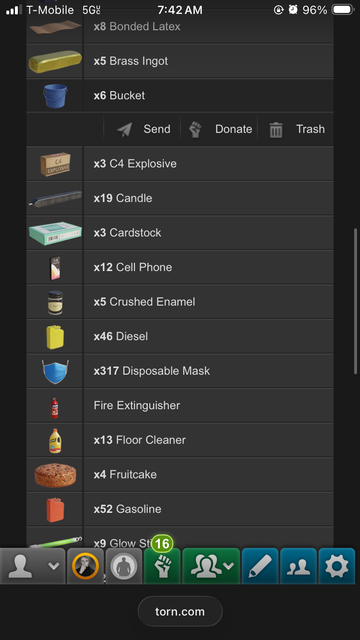Collapse the expanded Bucket item row
360x640 pixels.
tap(180, 96)
